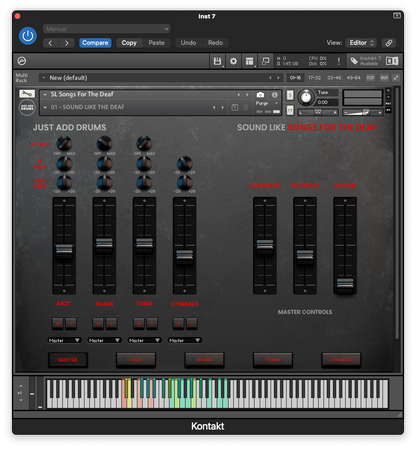
Task: Click the Copy button
Action: pos(129,43)
